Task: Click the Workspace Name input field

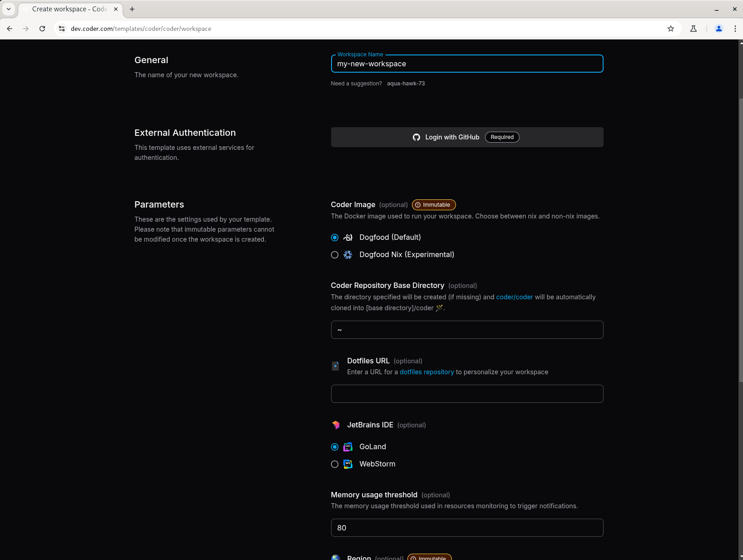Action: click(x=467, y=64)
